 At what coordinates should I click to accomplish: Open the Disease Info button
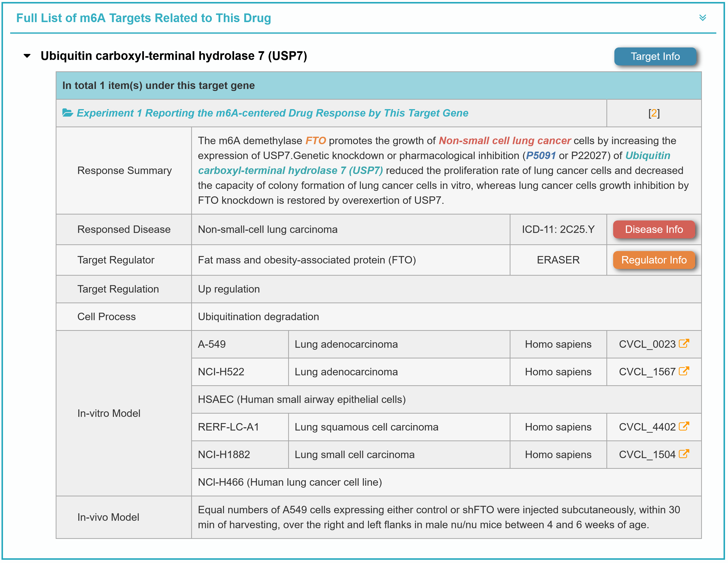(653, 229)
